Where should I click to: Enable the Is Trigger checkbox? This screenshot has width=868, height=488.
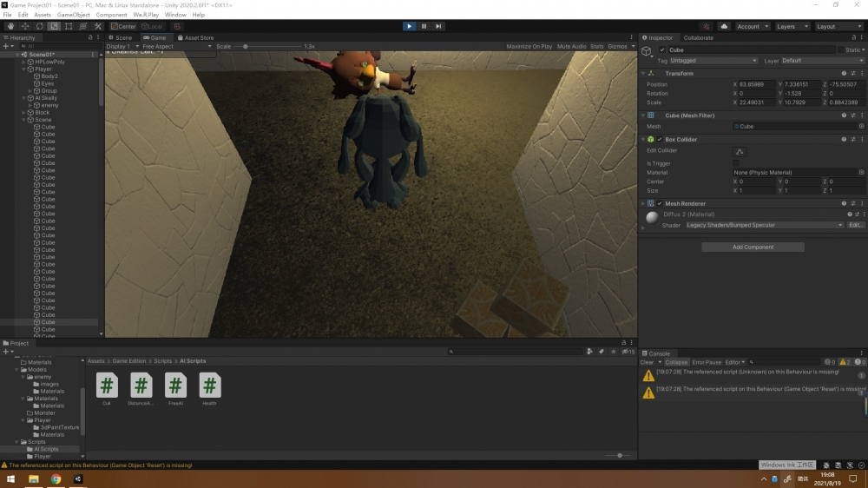pos(736,163)
